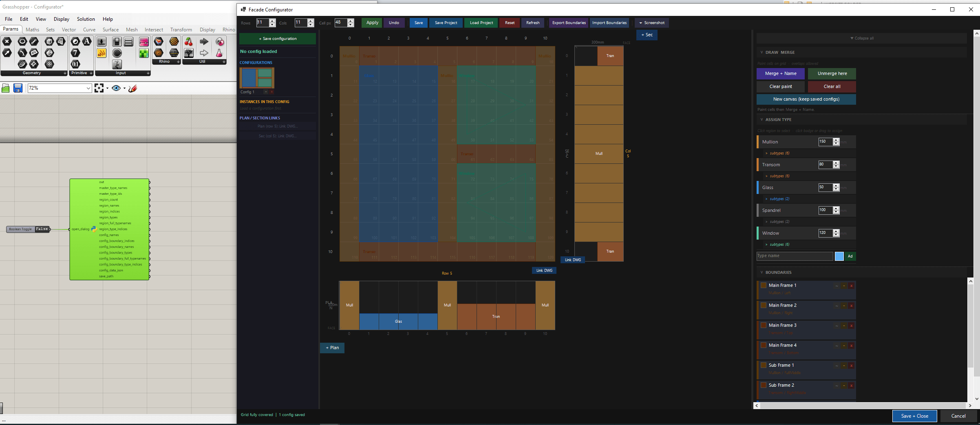This screenshot has width=980, height=425.
Task: Collapse the DRAW MERGE section
Action: click(x=761, y=52)
